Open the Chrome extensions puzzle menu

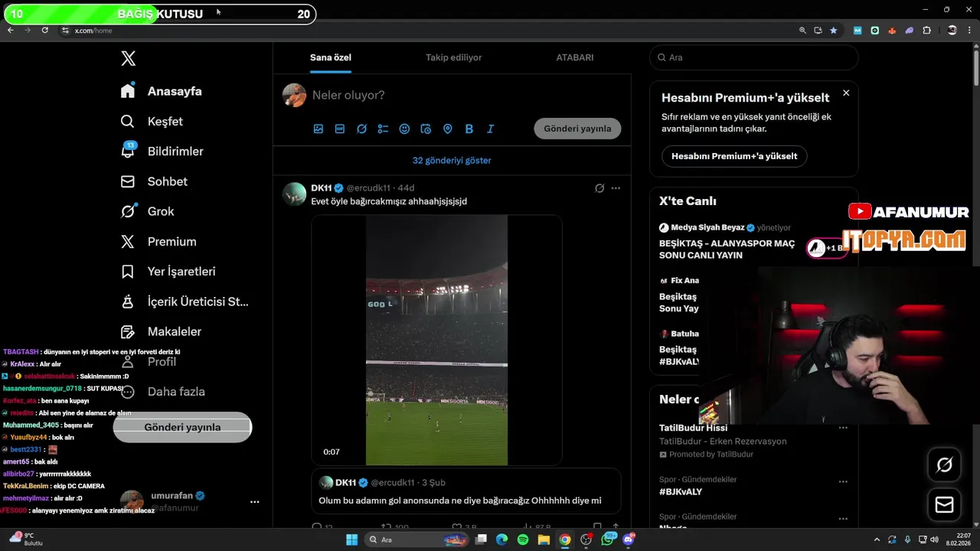click(927, 31)
